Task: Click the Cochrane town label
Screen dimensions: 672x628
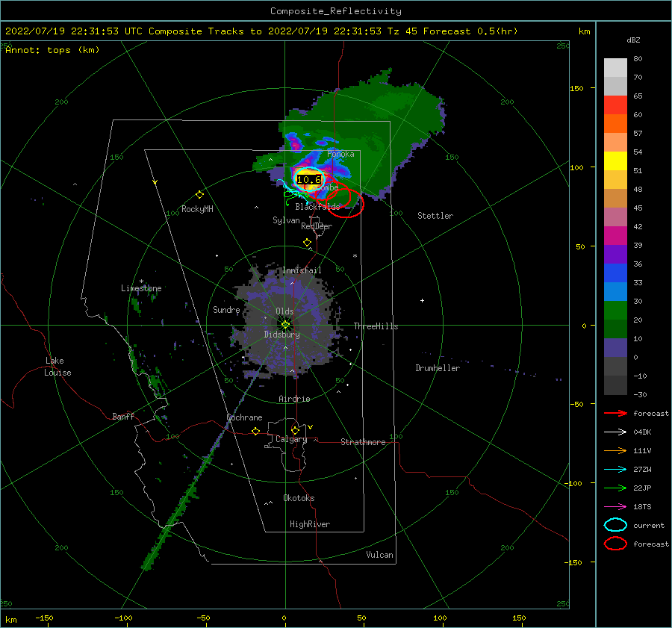Action: pyautogui.click(x=244, y=417)
